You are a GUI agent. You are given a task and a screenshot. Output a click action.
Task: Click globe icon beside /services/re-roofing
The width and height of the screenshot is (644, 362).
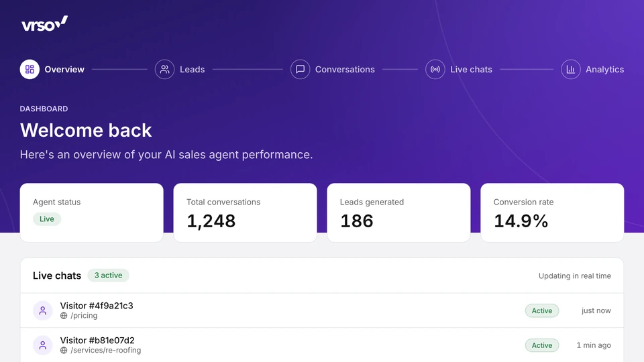64,350
